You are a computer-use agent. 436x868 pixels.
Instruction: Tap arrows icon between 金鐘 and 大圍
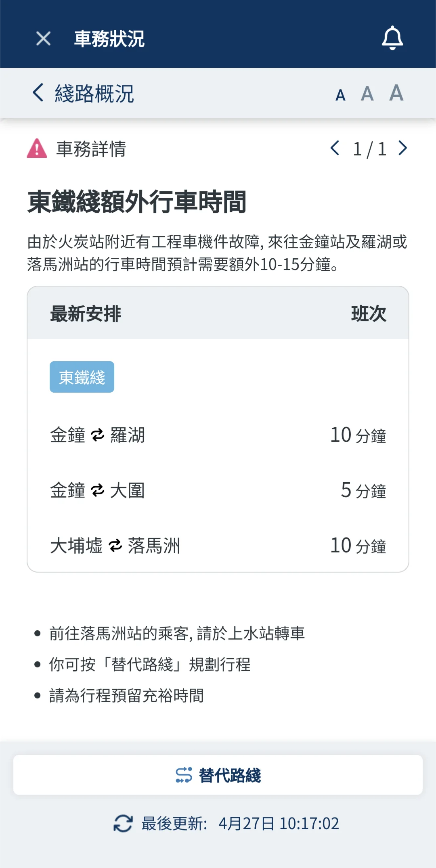coord(98,491)
